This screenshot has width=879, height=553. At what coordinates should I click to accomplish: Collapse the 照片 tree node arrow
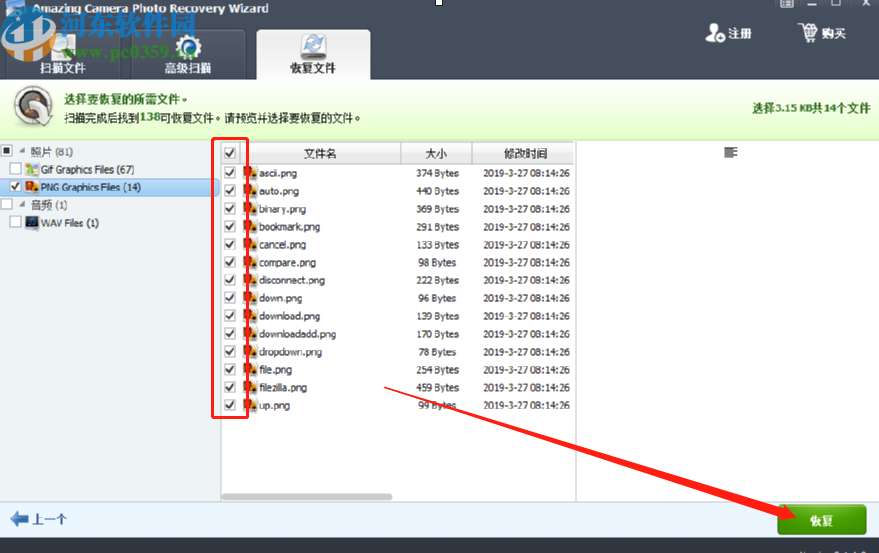pyautogui.click(x=22, y=151)
